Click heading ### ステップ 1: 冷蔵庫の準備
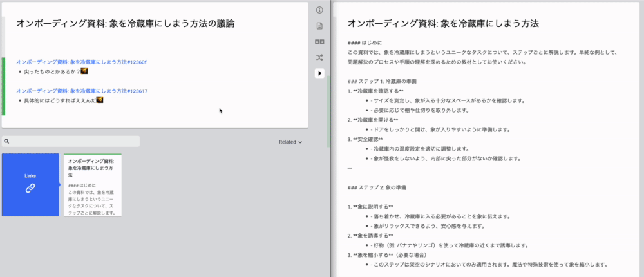 point(383,81)
